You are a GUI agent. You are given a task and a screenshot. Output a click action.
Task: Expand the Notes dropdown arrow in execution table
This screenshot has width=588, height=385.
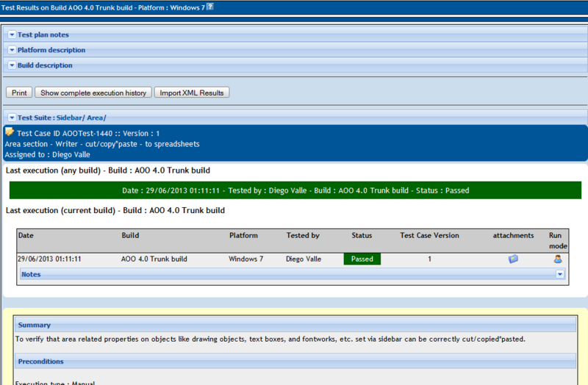(x=559, y=274)
